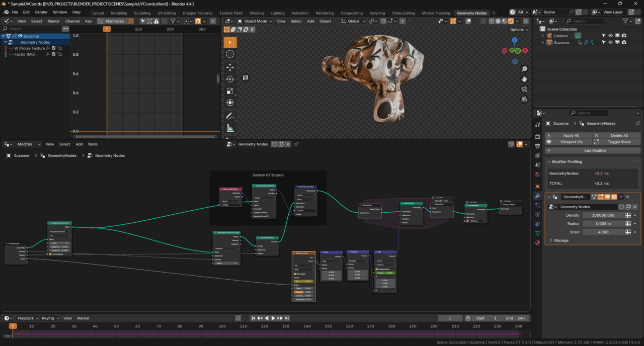
Task: Click the Add Modifier button
Action: tap(593, 150)
